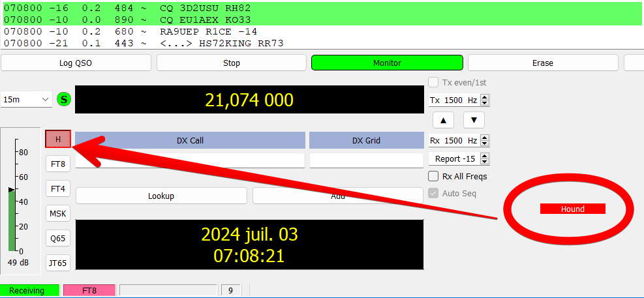Toggle Hound mode with the H button
The height and width of the screenshot is (298, 644).
pos(58,139)
